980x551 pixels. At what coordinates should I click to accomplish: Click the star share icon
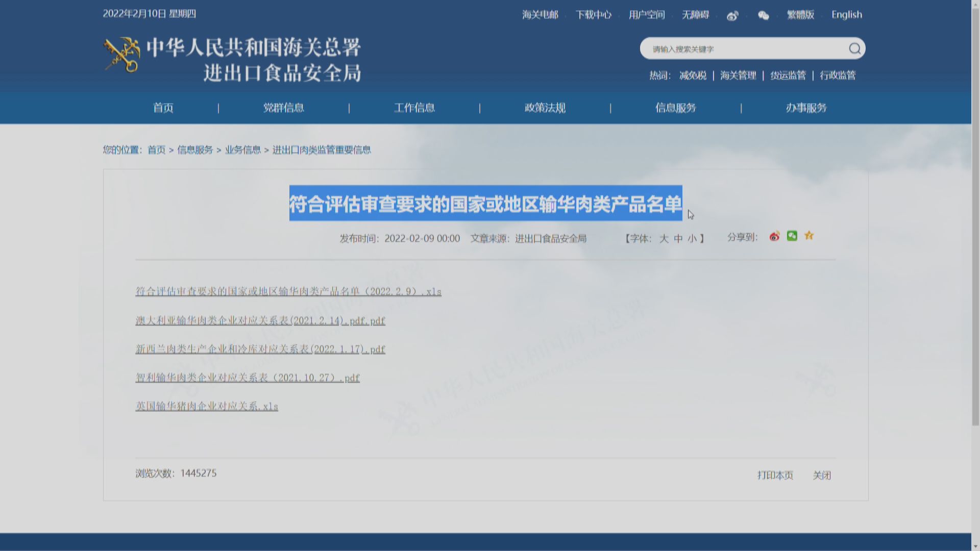click(x=808, y=236)
